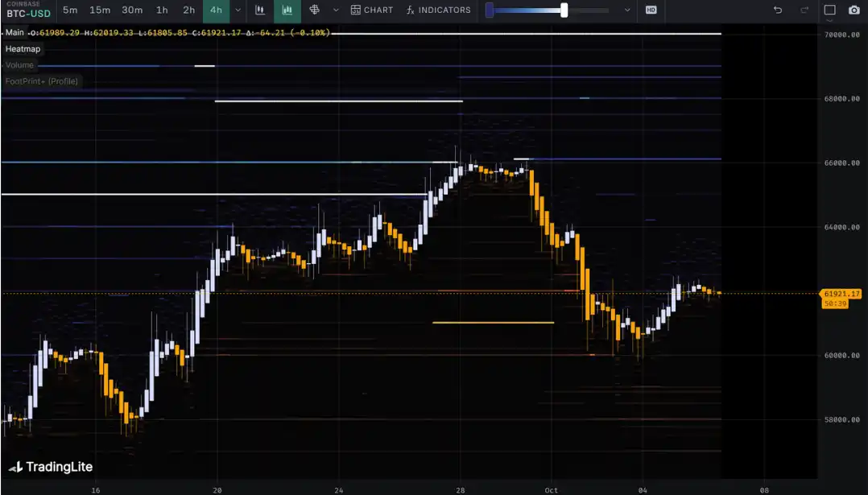Toggle the FootPrint+ (Profile) layer
The image size is (868, 495).
tap(41, 81)
